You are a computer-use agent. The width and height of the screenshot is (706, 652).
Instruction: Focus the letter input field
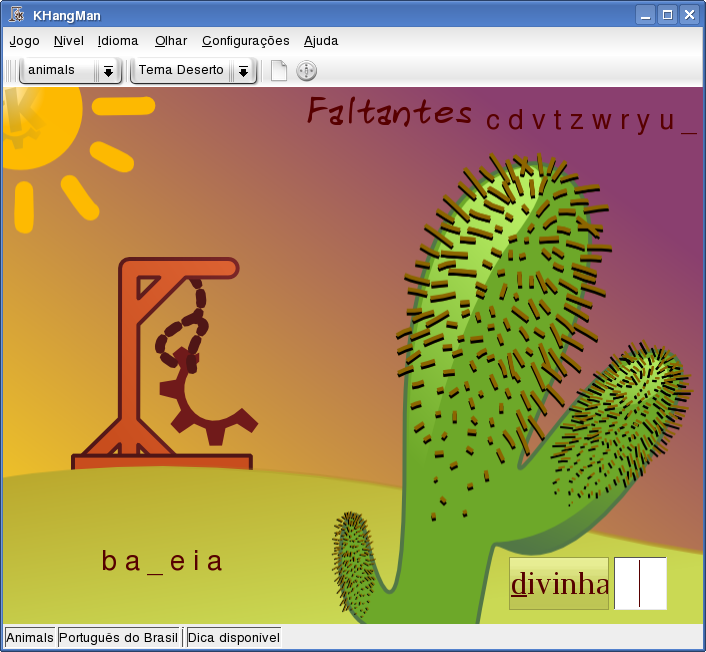coord(640,584)
